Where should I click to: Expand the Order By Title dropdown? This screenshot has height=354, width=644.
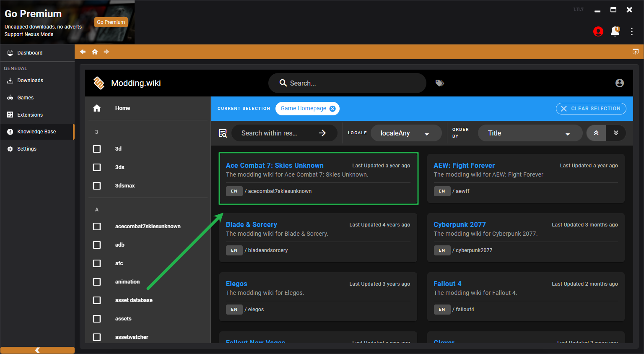(x=530, y=133)
